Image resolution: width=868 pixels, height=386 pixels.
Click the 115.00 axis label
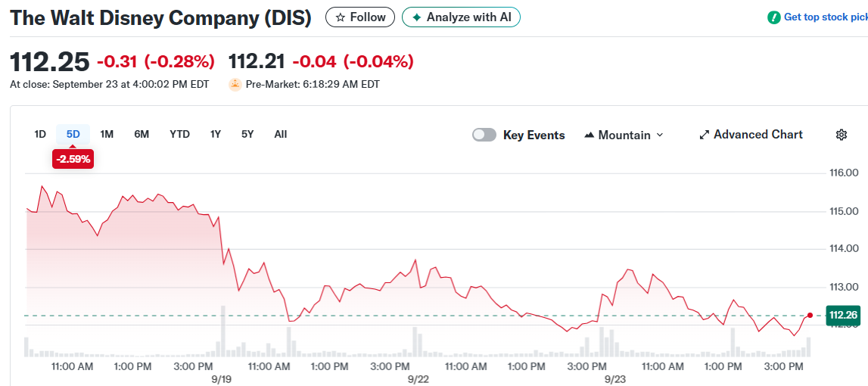click(x=844, y=212)
